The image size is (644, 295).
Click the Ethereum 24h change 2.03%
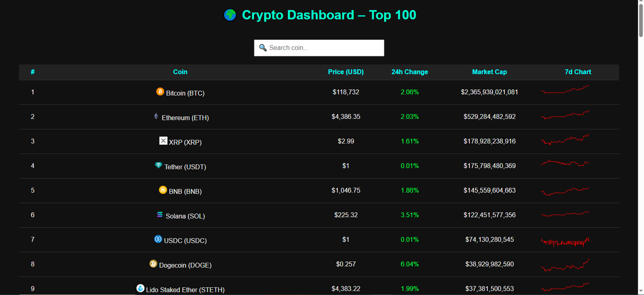pyautogui.click(x=409, y=117)
